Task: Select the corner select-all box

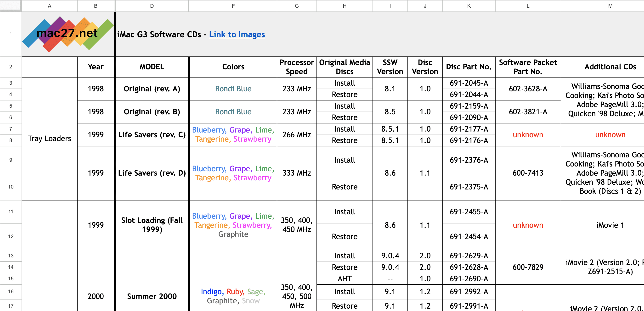Action: 10,6
